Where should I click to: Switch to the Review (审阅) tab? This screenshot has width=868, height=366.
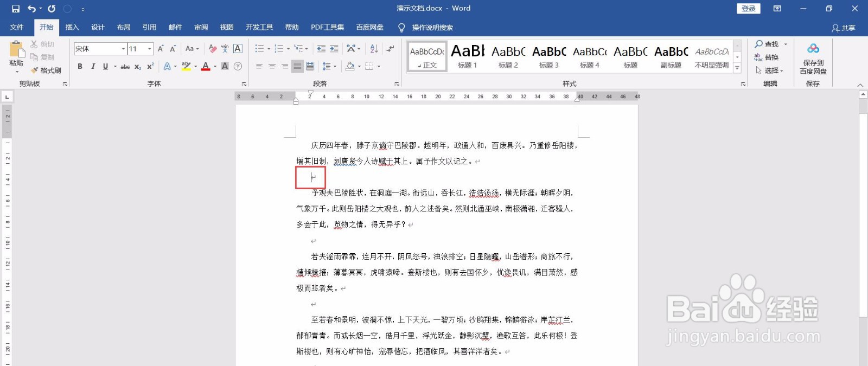[201, 27]
